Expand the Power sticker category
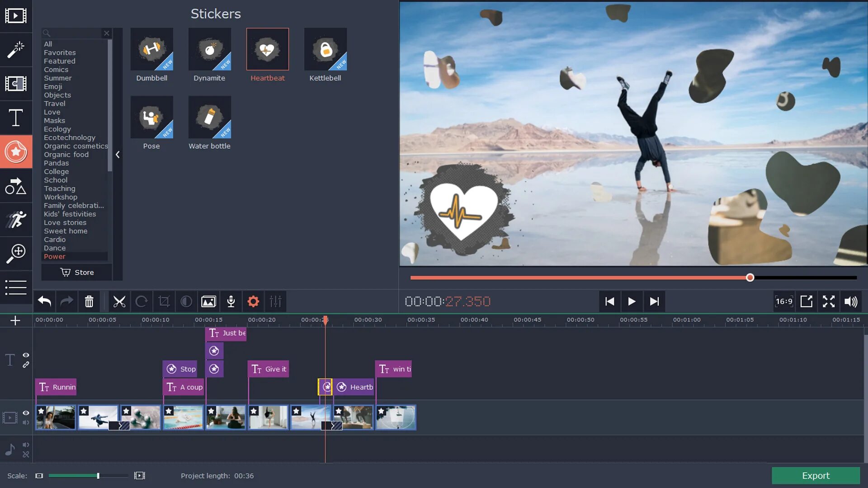Image resolution: width=868 pixels, height=488 pixels. [54, 256]
